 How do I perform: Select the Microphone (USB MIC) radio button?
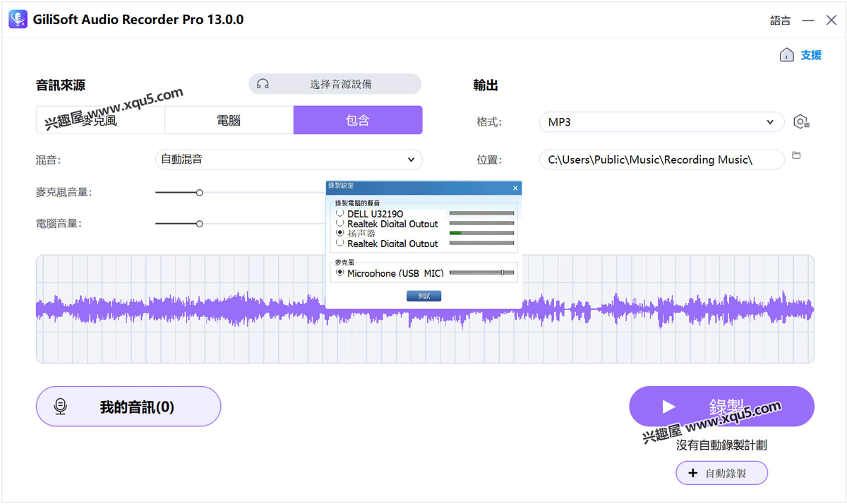(340, 272)
